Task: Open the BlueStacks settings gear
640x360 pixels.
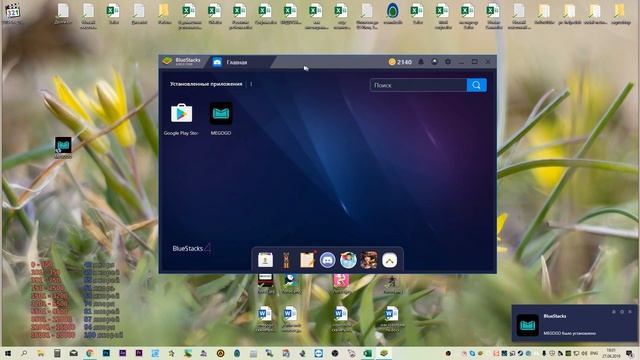Action: [x=448, y=62]
